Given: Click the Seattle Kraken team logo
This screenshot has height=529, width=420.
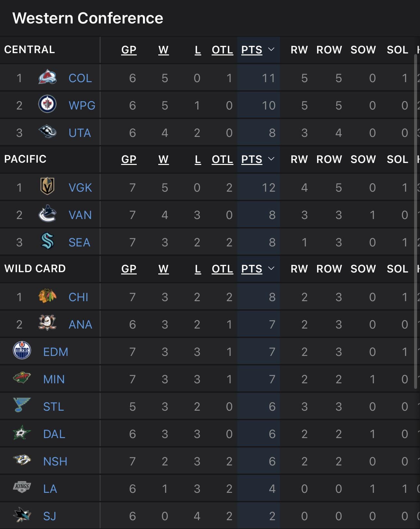Looking at the screenshot, I should [47, 241].
